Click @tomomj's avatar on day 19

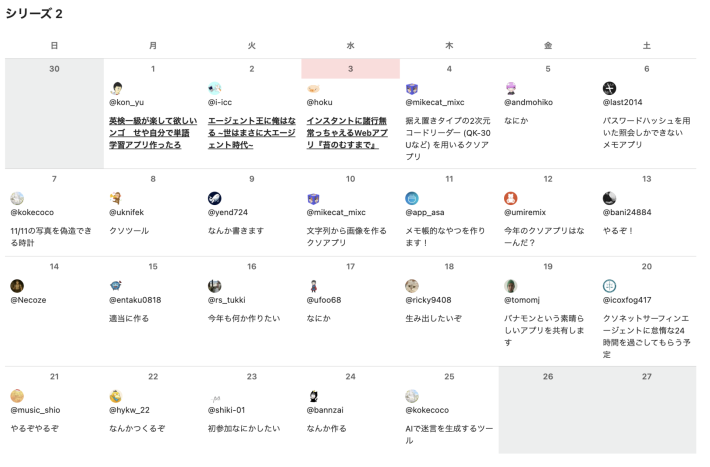coord(511,286)
